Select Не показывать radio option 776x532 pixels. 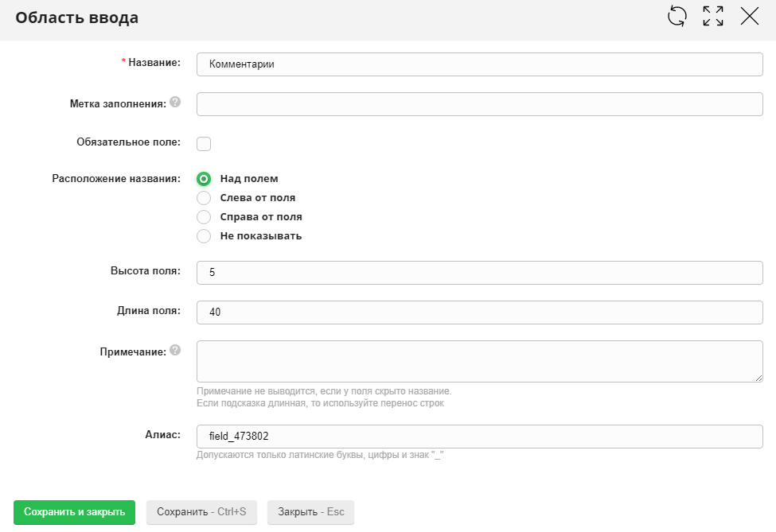[204, 236]
